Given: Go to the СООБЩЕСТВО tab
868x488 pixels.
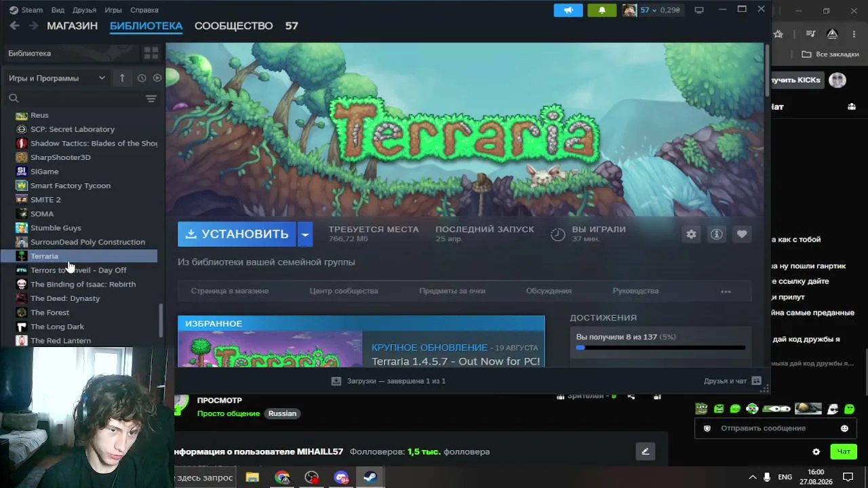Looking at the screenshot, I should pyautogui.click(x=233, y=26).
